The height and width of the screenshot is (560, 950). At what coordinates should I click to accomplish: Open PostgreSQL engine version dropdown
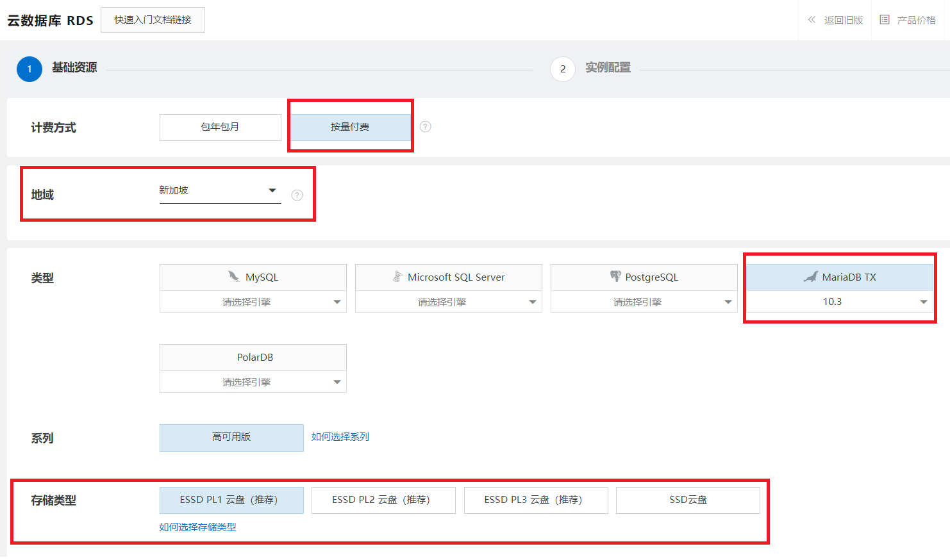pos(644,302)
